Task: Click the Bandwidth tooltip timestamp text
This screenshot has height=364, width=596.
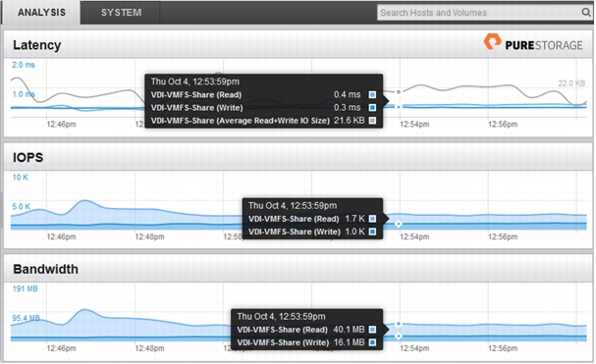Action: point(281,317)
